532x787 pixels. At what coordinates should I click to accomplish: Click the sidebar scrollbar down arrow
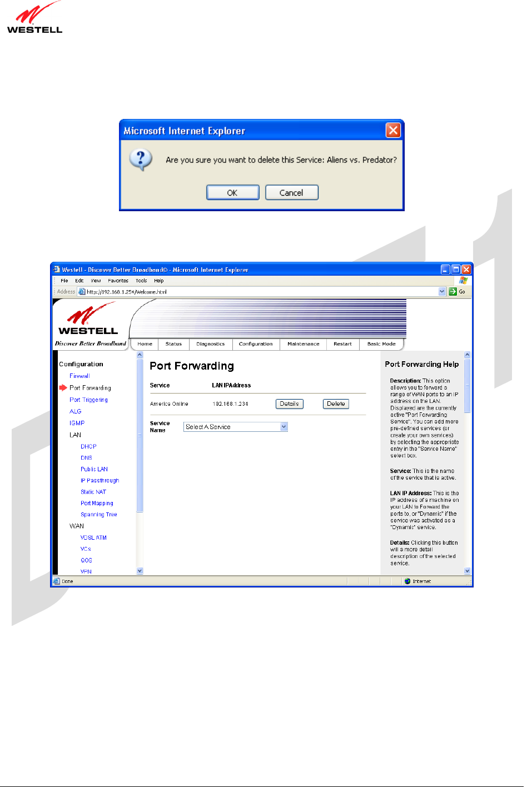point(140,571)
